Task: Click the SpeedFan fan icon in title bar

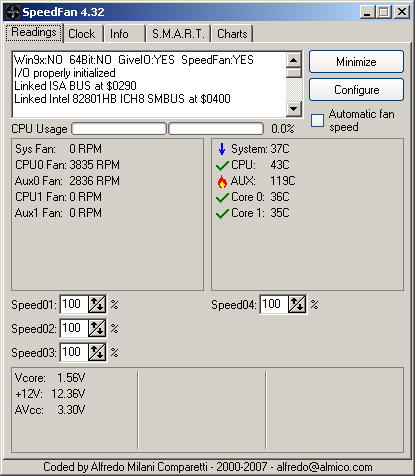Action: pos(13,12)
